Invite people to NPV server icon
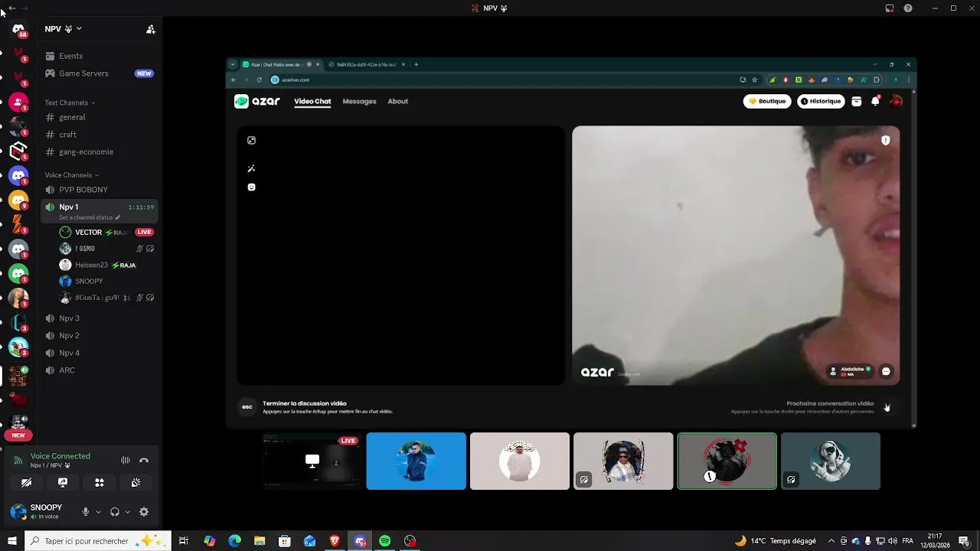This screenshot has height=551, width=980. point(151,29)
